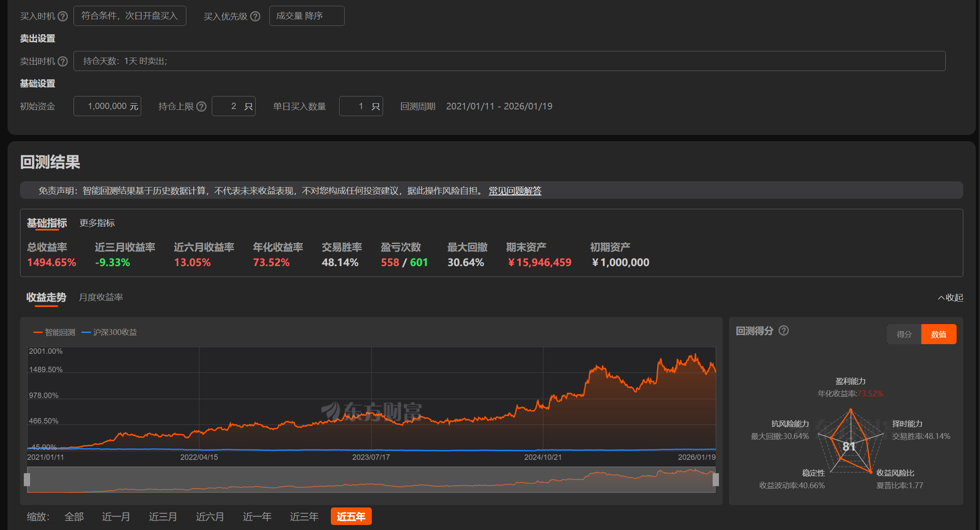The width and height of the screenshot is (980, 530).
Task: Click help icon next to 回测得分
Action: tap(784, 330)
